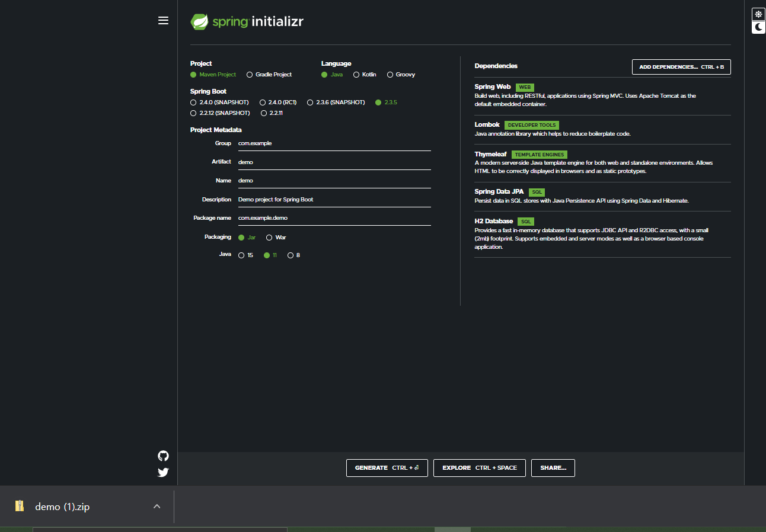Click the Dependencies heading
Viewport: 766px width, 532px height.
pyautogui.click(x=496, y=66)
